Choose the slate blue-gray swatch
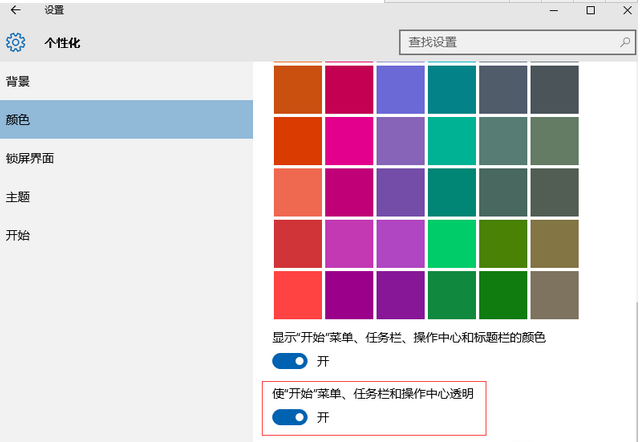This screenshot has height=442, width=641. [503, 90]
